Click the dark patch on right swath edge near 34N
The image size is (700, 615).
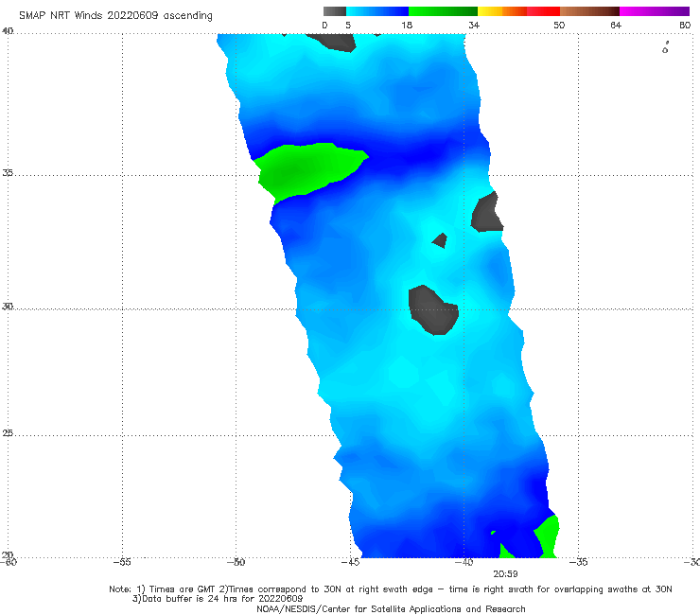point(486,213)
